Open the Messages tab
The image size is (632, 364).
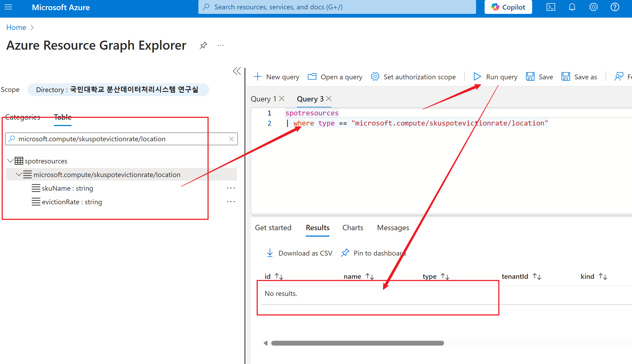(393, 228)
